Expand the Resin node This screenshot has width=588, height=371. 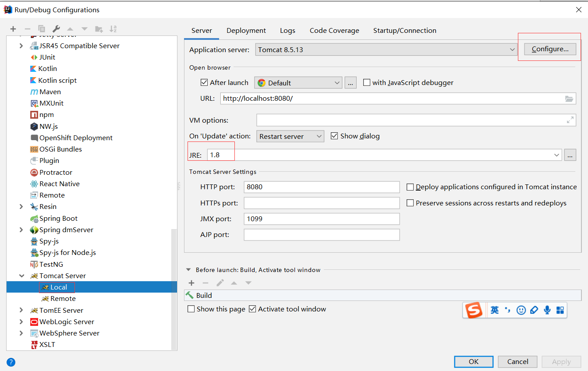(21, 207)
